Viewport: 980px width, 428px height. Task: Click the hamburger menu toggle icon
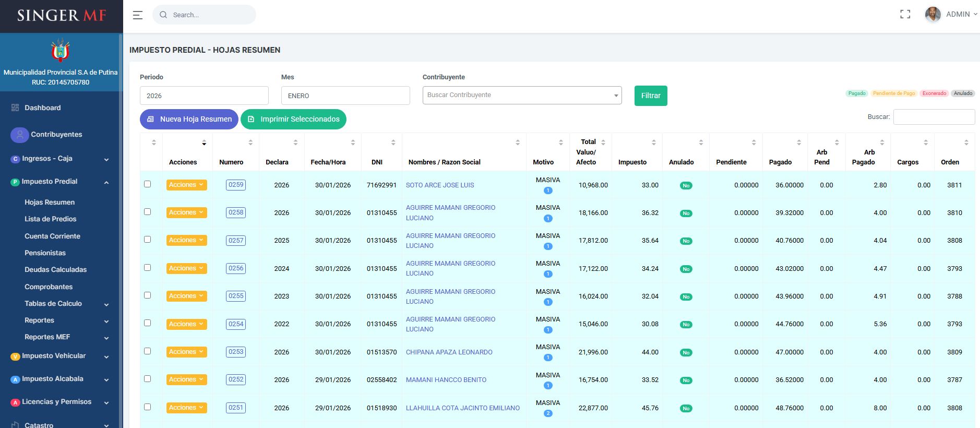click(x=138, y=15)
